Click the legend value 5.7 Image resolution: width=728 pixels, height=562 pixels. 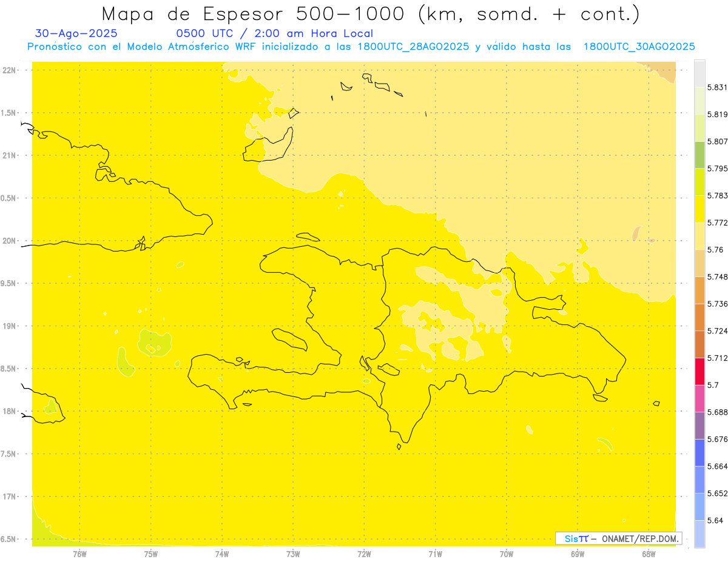coord(713,385)
